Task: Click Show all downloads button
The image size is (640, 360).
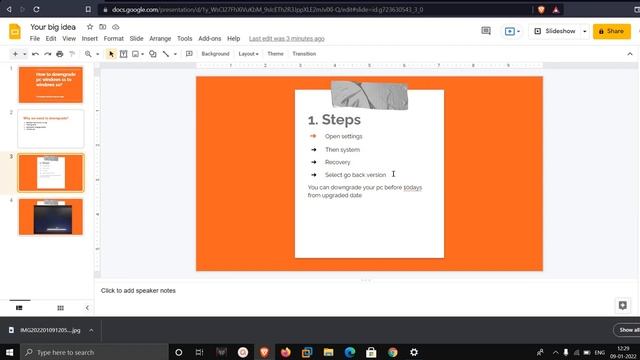Action: (x=627, y=330)
